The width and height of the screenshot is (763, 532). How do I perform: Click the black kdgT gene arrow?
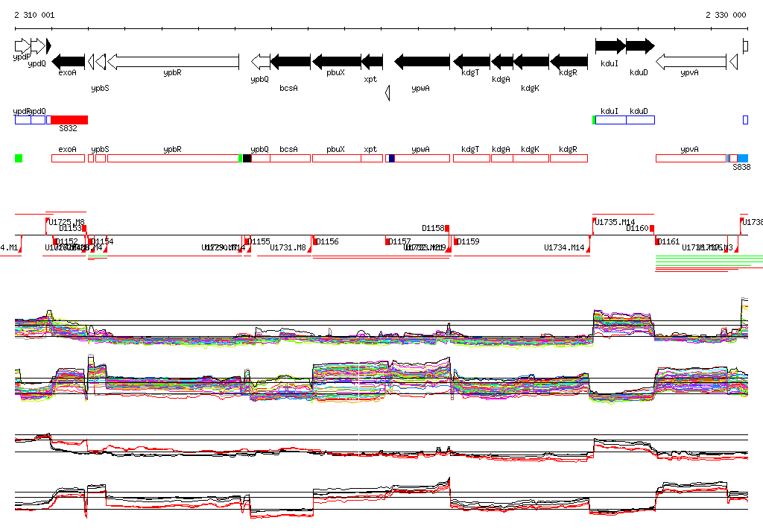coord(472,62)
